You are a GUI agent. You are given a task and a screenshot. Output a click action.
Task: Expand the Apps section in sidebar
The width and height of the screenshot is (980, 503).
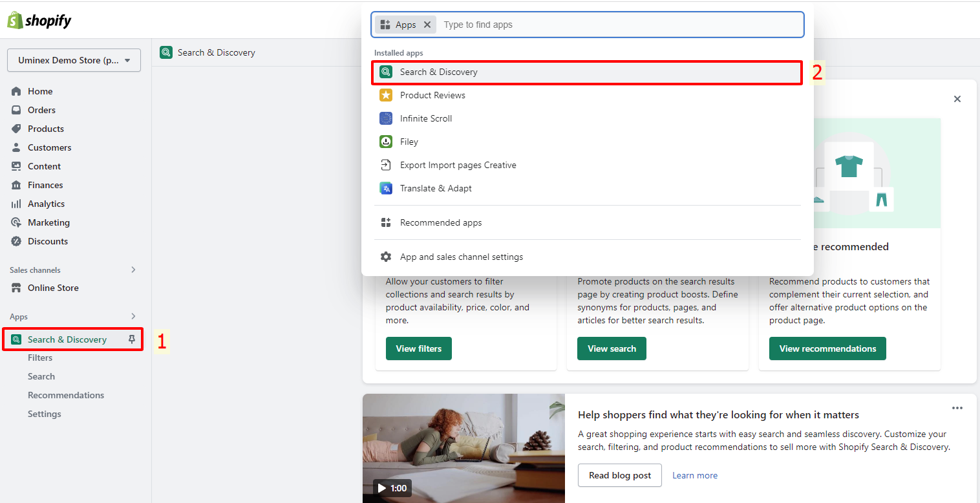pos(133,316)
